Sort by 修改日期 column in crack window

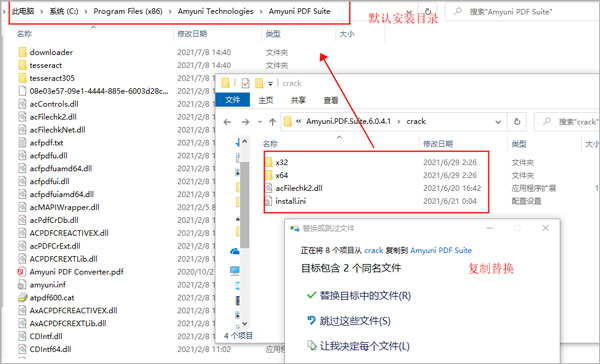[438, 144]
